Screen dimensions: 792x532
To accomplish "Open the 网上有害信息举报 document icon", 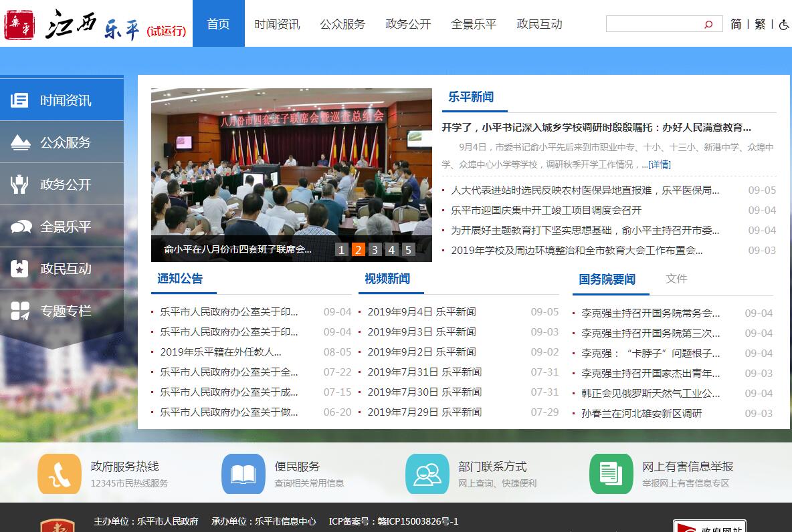I will click(611, 474).
